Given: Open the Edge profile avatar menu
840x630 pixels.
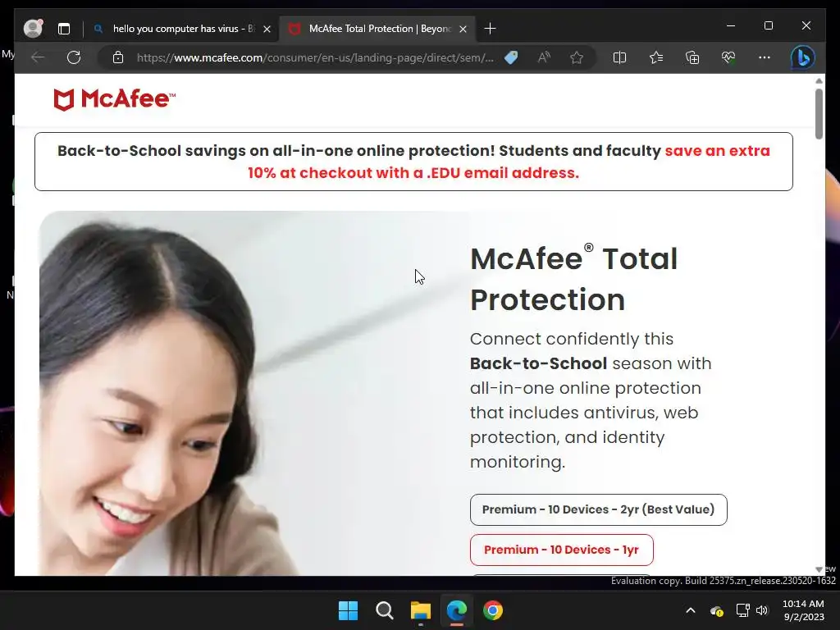Looking at the screenshot, I should pos(33,29).
